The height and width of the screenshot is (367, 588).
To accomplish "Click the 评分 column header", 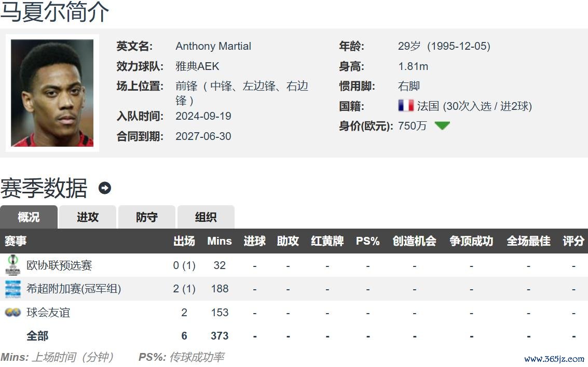I will tap(573, 241).
